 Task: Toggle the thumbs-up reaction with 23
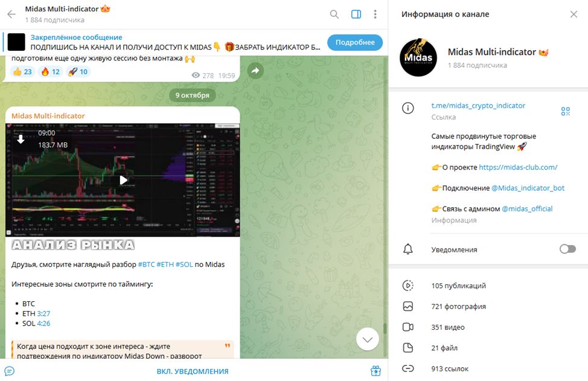22,72
